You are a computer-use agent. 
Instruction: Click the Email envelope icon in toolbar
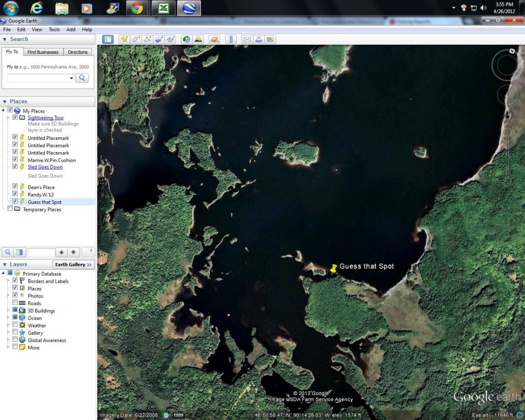click(x=247, y=40)
